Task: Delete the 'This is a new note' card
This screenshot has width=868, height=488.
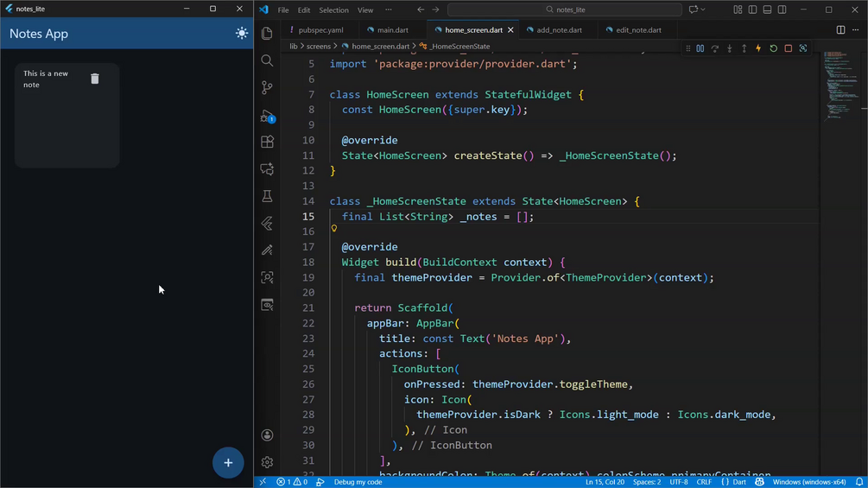Action: click(95, 79)
